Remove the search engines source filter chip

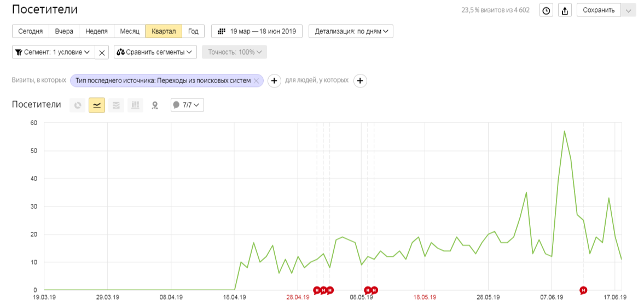click(256, 81)
